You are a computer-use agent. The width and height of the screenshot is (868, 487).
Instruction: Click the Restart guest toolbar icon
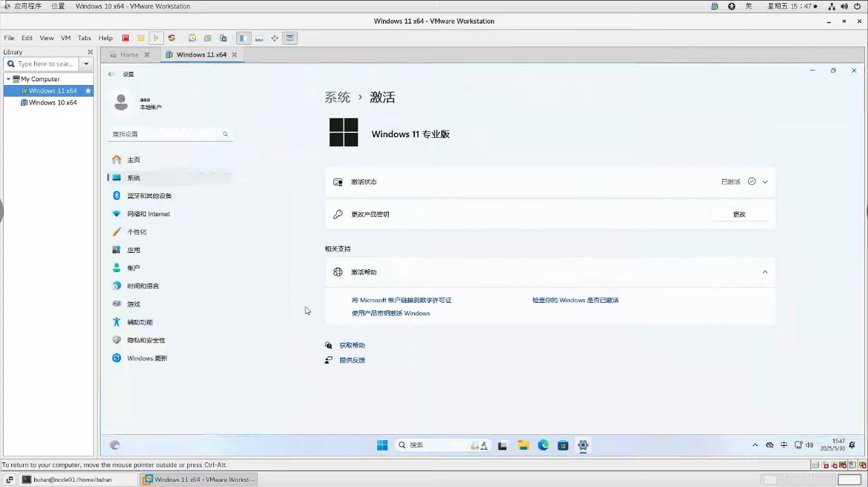171,38
